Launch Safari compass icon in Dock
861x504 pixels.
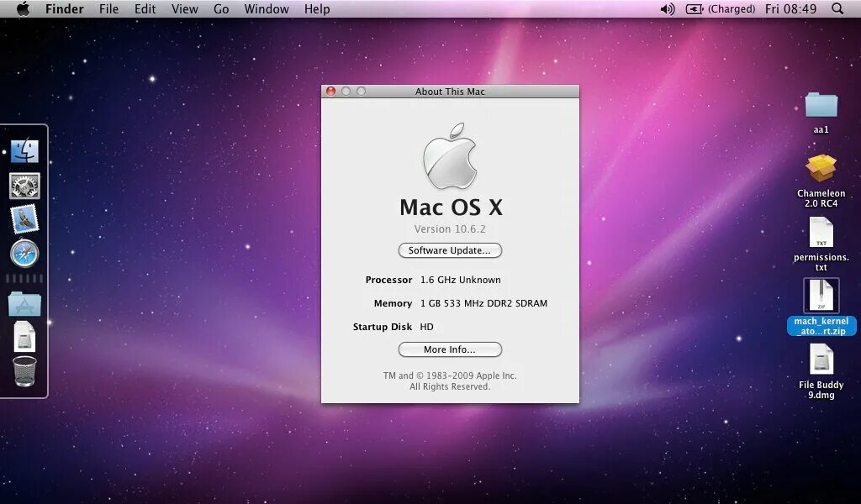click(24, 254)
